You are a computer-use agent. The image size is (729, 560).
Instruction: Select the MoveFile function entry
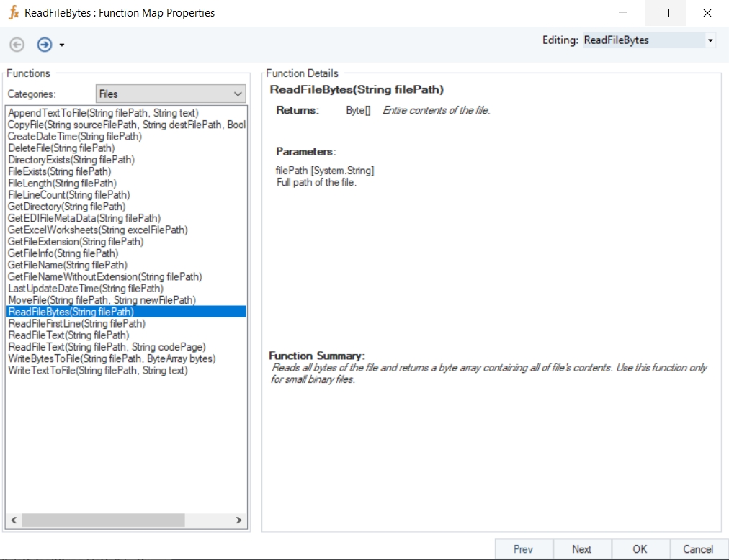(x=102, y=300)
